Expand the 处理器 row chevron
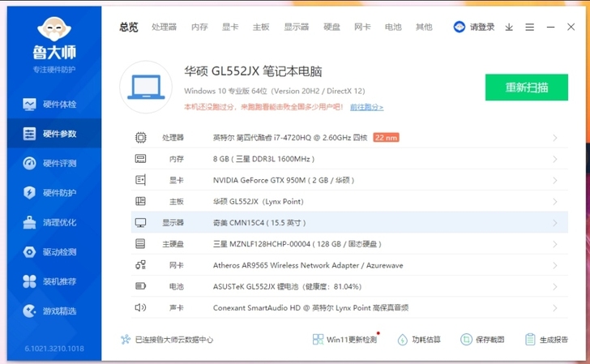590x364 pixels. point(555,138)
